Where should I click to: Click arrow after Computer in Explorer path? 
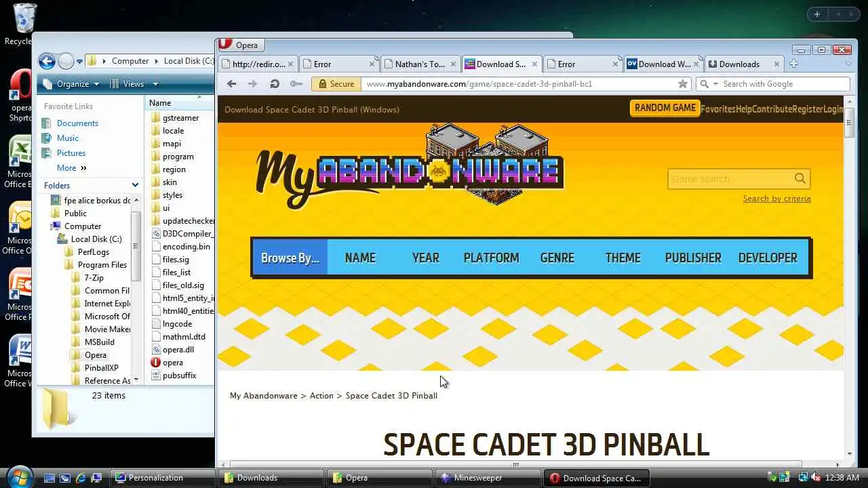[156, 61]
